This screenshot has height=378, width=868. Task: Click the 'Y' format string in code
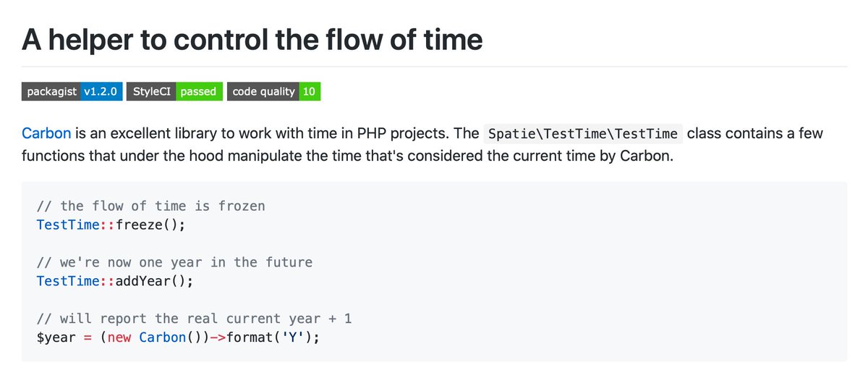tap(293, 337)
